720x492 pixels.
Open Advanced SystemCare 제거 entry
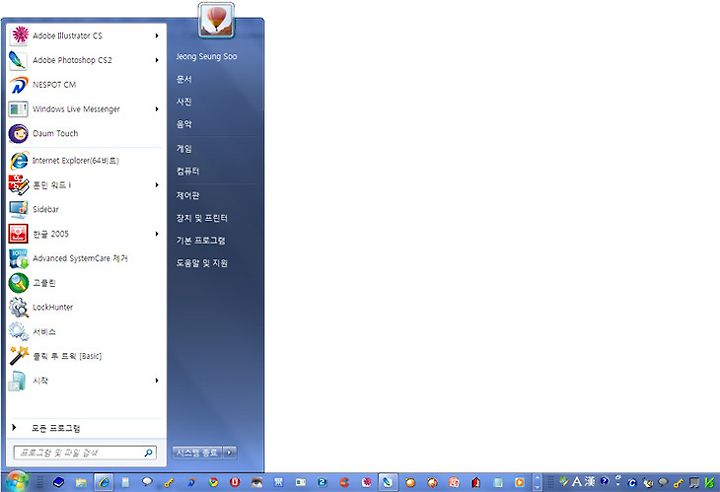click(85, 258)
